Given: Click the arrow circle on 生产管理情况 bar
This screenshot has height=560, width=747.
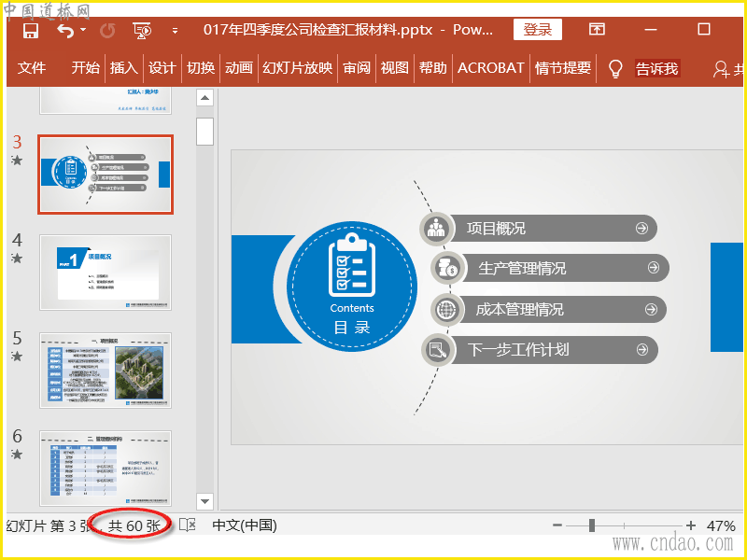Looking at the screenshot, I should (654, 268).
